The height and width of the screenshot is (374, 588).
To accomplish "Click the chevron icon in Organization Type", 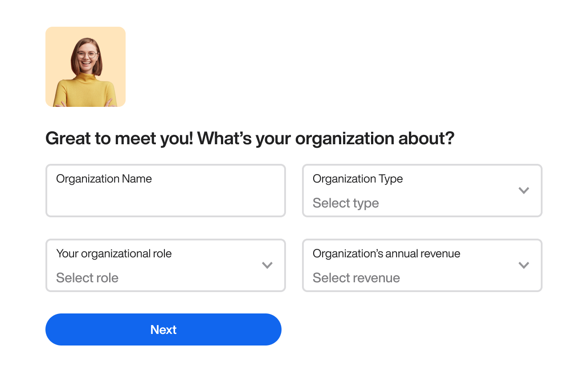I will (x=524, y=191).
